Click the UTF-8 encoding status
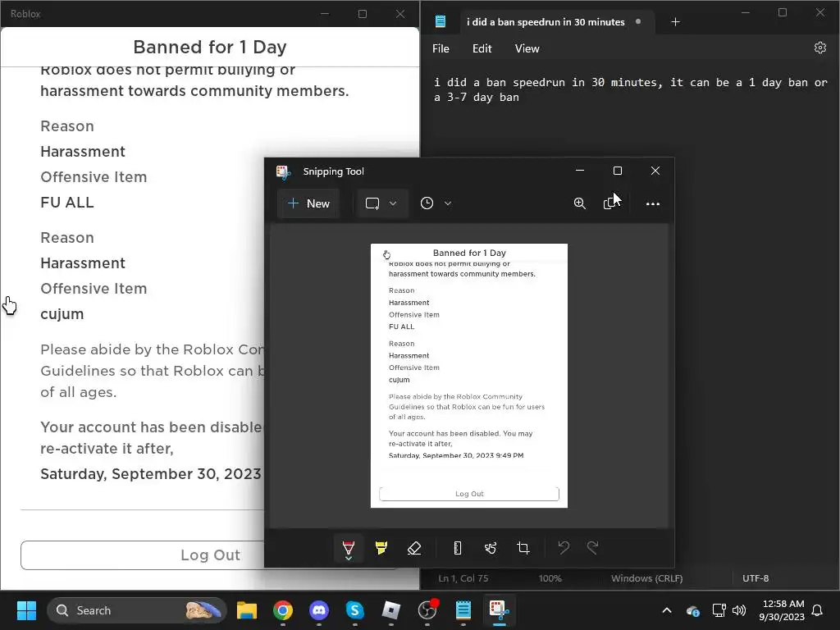This screenshot has width=840, height=630. pos(756,578)
